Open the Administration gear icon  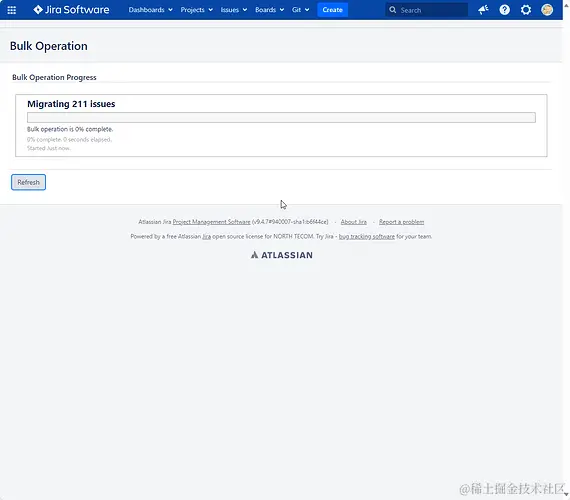(526, 10)
